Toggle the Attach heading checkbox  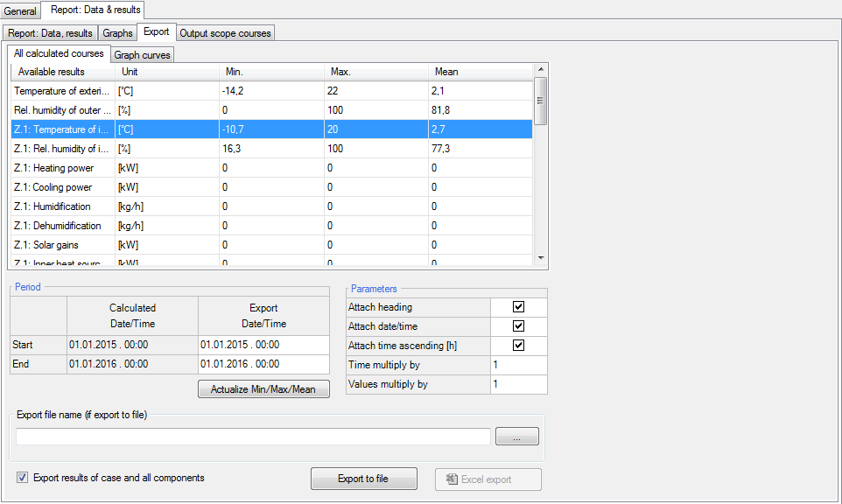[518, 307]
